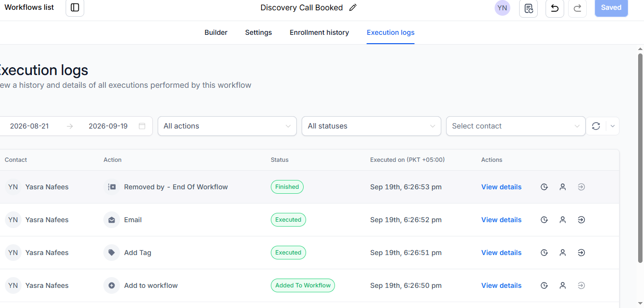Open contact person icon for Add Tag row
The width and height of the screenshot is (644, 308).
coord(563,253)
